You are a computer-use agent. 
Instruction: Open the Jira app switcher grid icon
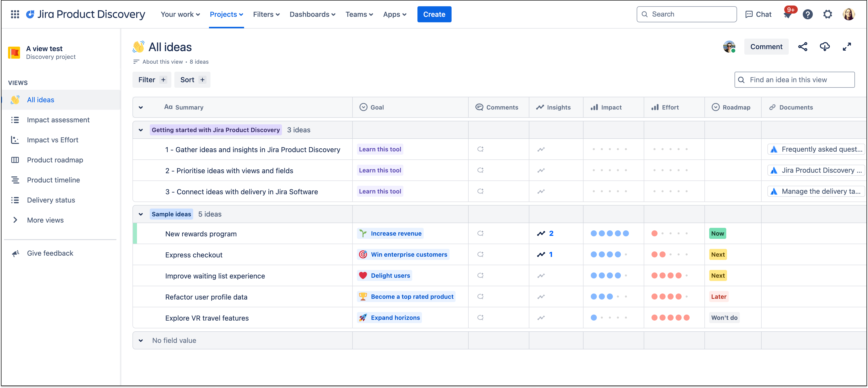coord(15,14)
